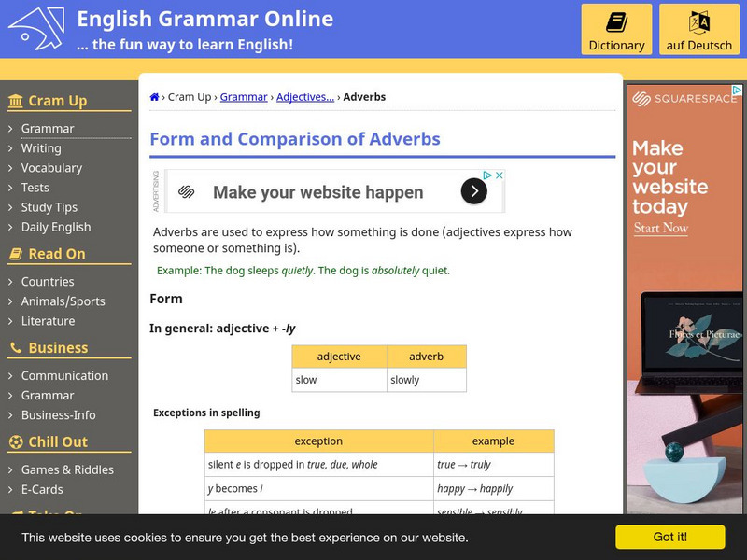Screen dimensions: 747x560
Task: Click Start Now in Squarespace ad
Action: click(x=660, y=228)
